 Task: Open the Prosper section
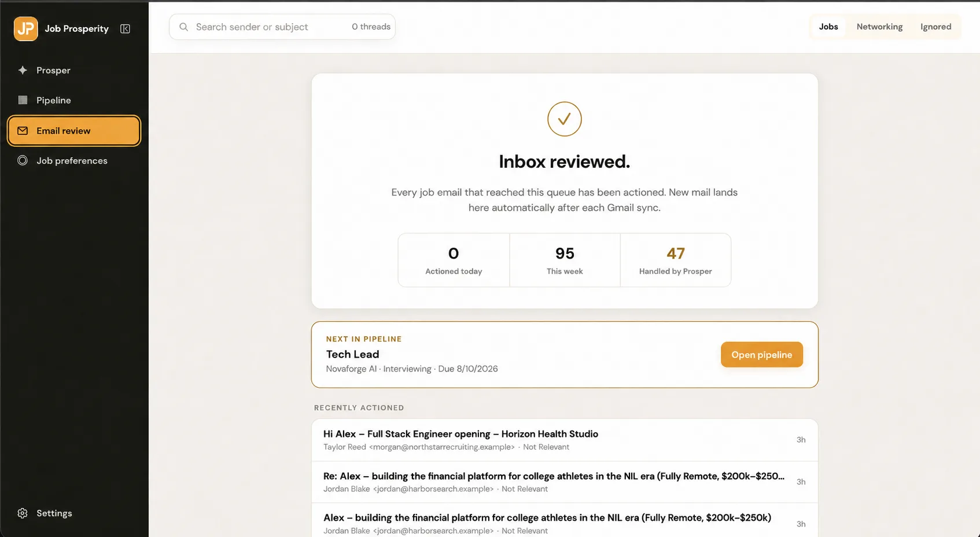(x=74, y=70)
